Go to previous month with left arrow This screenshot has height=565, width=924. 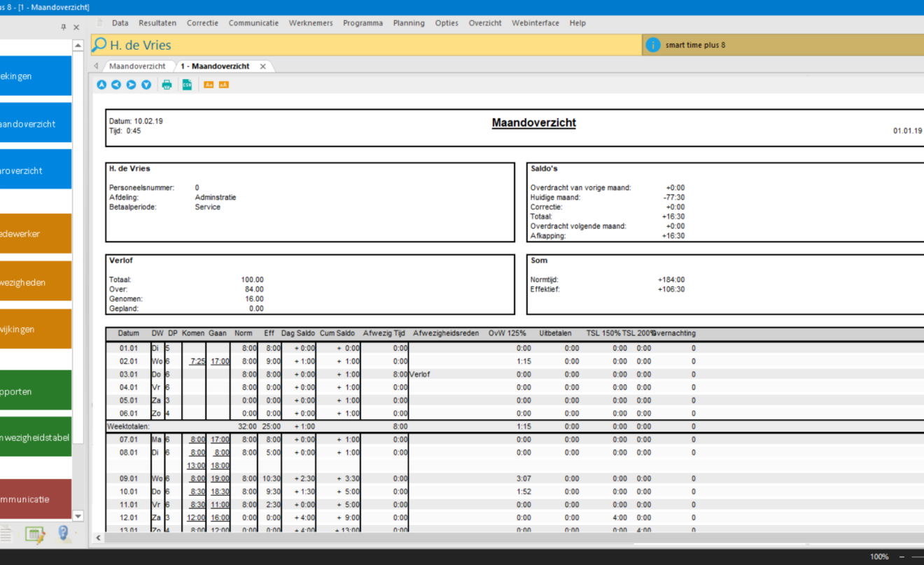pyautogui.click(x=116, y=85)
